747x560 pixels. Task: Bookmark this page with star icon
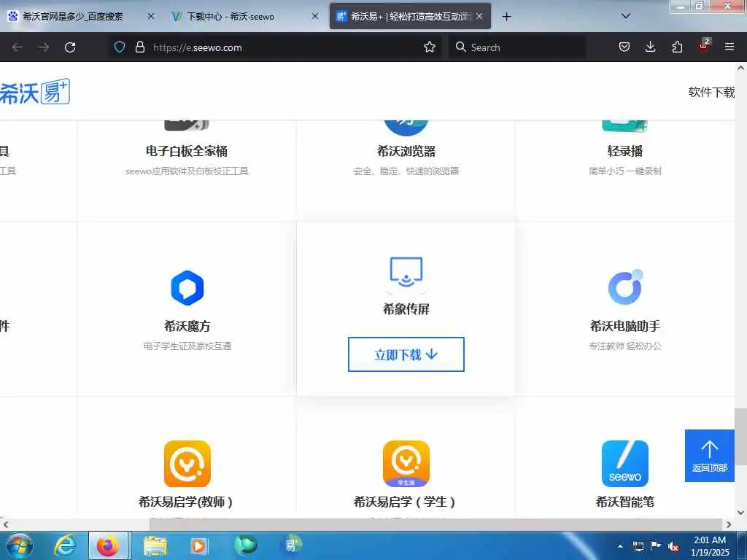(x=430, y=47)
